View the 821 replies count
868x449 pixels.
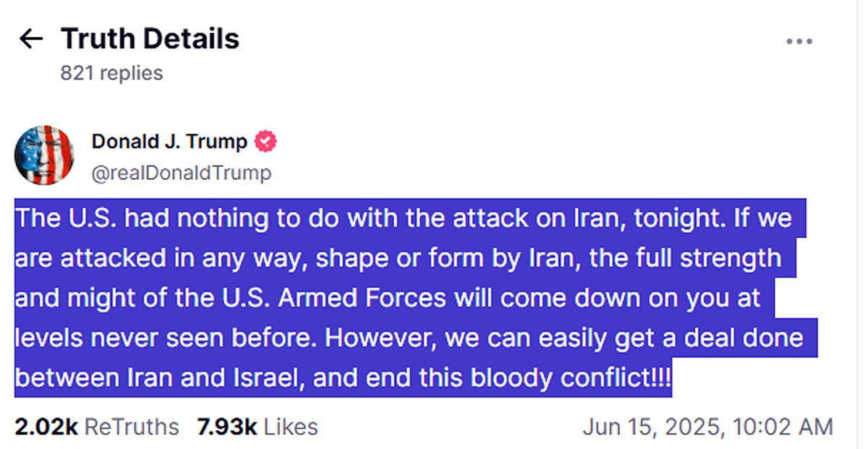pyautogui.click(x=111, y=73)
